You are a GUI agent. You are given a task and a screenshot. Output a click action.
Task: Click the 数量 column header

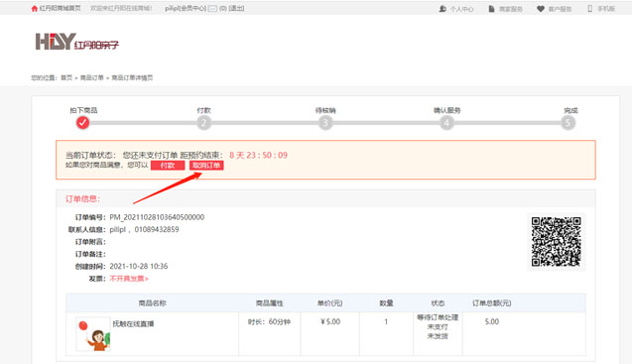[x=386, y=303]
